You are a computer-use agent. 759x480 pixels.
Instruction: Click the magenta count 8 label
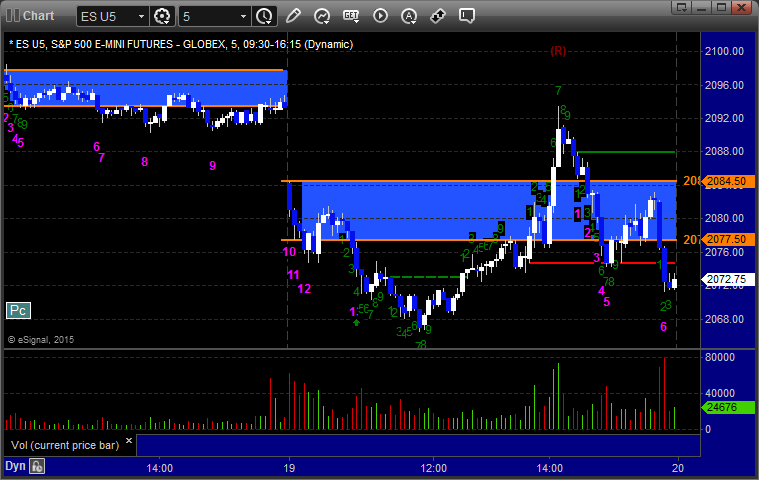click(144, 162)
